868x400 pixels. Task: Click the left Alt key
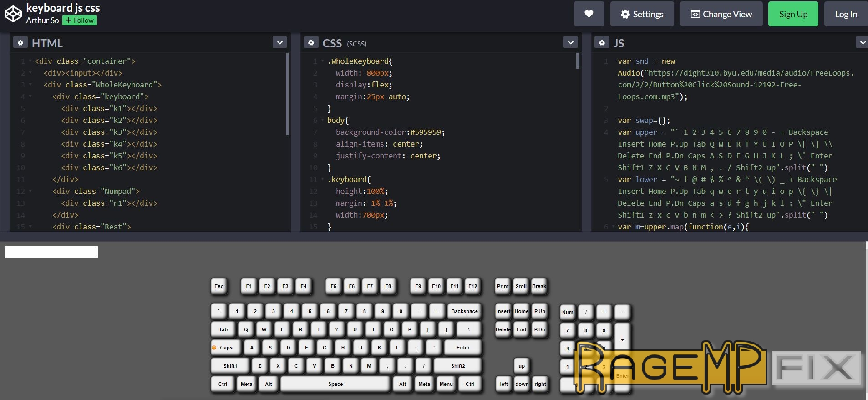(269, 384)
